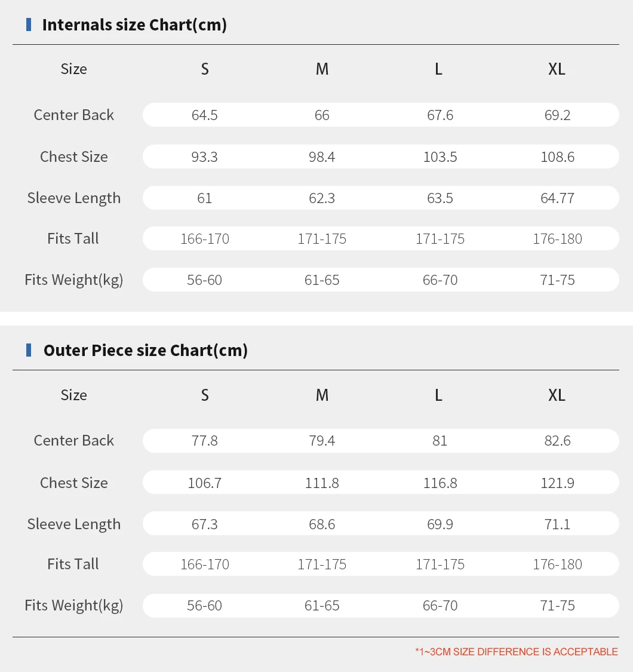
Task: Click Outer Piece Chest Size value 106.7
Action: pos(204,483)
